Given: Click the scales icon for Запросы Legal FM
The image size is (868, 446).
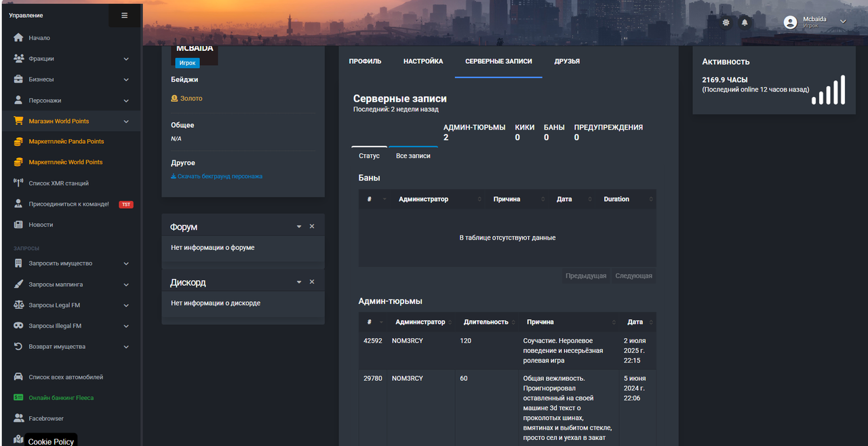Looking at the screenshot, I should [18, 305].
